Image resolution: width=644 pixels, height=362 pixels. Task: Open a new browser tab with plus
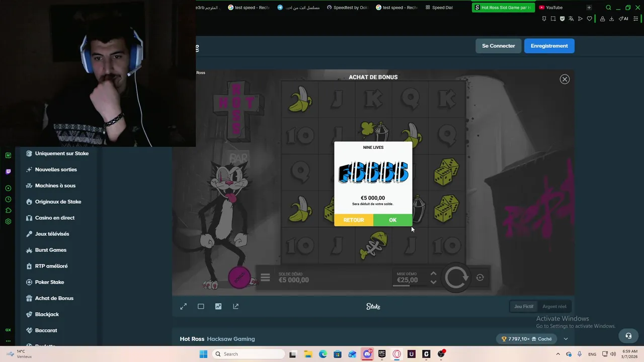click(589, 8)
